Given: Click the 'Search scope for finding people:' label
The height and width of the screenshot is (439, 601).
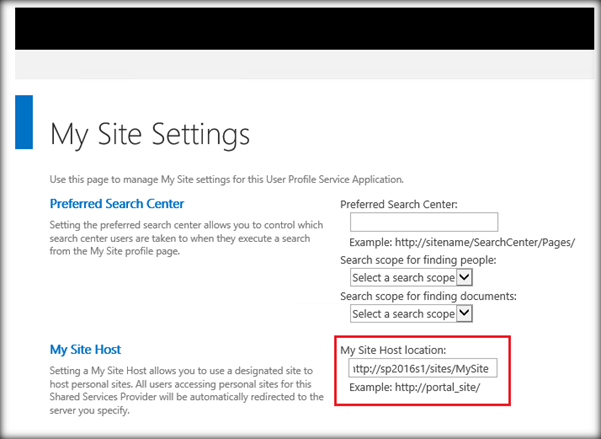Looking at the screenshot, I should click(418, 260).
